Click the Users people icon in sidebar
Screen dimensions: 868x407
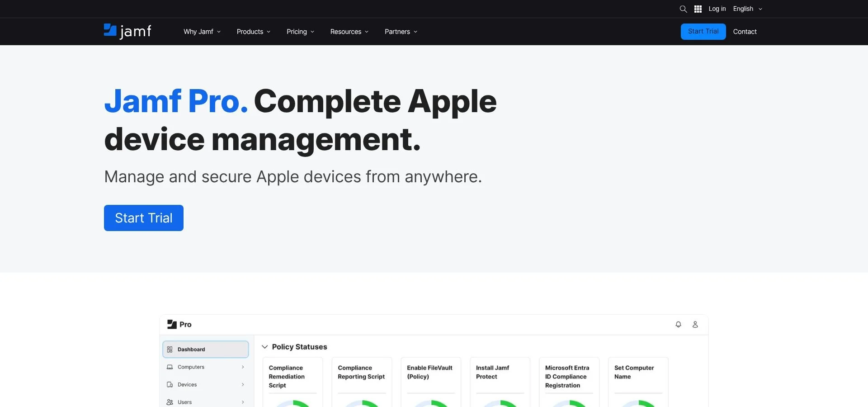[x=170, y=402]
